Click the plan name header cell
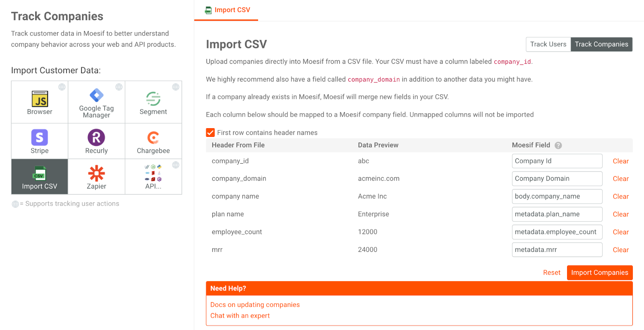Image resolution: width=644 pixels, height=330 pixels. click(x=228, y=214)
